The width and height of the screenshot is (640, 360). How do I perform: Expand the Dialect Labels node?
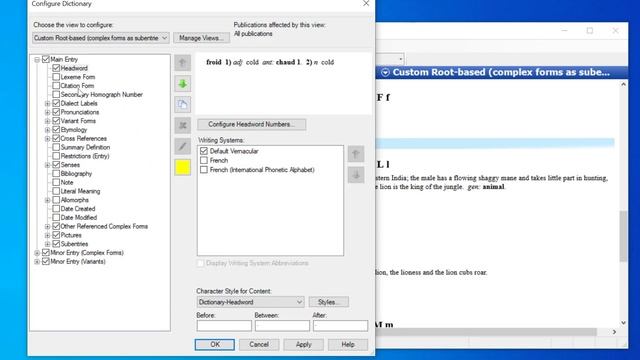pos(47,104)
